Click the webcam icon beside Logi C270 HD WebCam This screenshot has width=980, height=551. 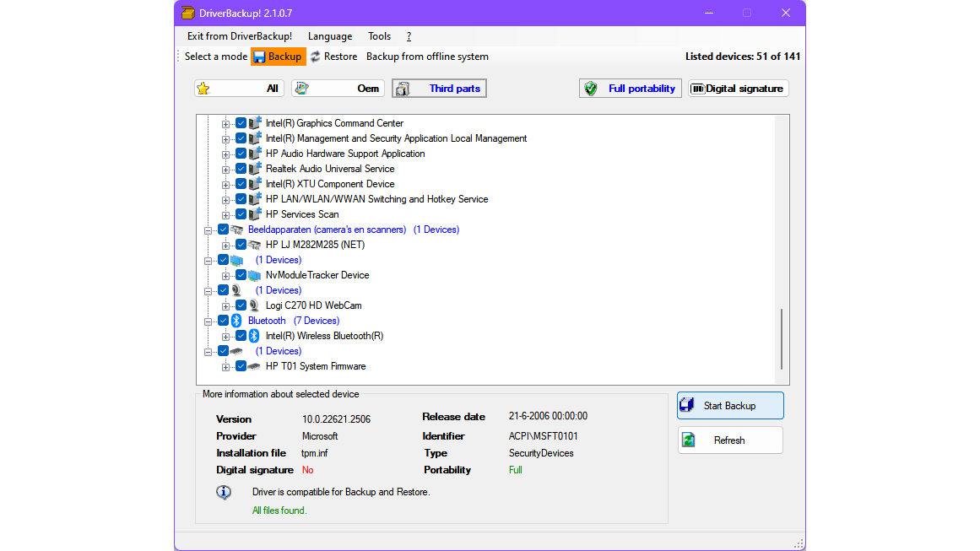coord(254,305)
